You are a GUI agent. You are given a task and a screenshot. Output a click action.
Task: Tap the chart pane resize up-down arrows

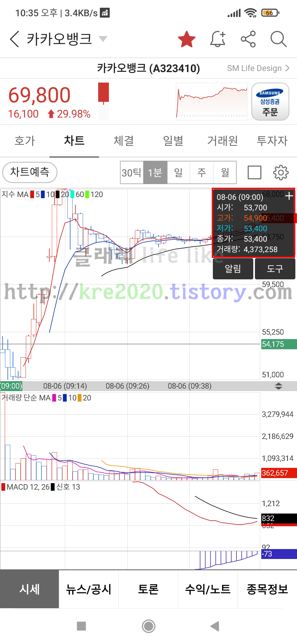click(x=279, y=386)
